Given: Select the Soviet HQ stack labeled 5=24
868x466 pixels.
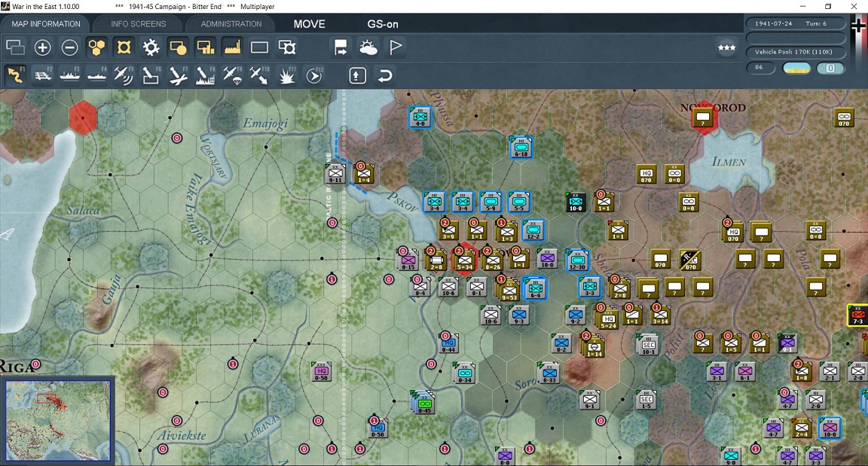Looking at the screenshot, I should pos(607,317).
